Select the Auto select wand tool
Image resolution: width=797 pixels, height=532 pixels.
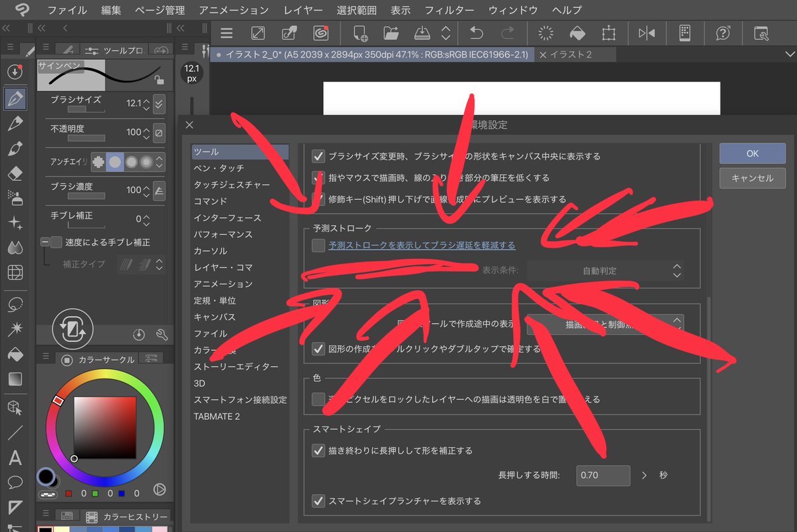pos(15,329)
